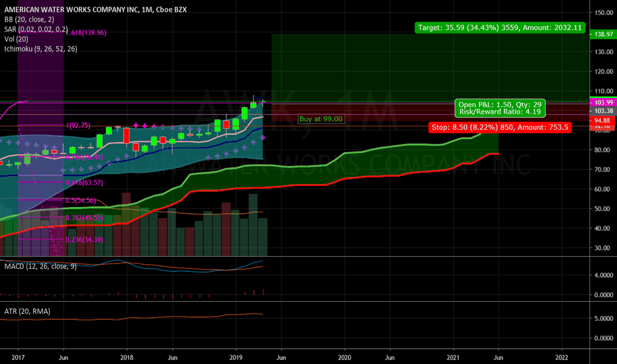Select the BB (20, close, 2) indicator label
This screenshot has width=617, height=364.
click(29, 19)
